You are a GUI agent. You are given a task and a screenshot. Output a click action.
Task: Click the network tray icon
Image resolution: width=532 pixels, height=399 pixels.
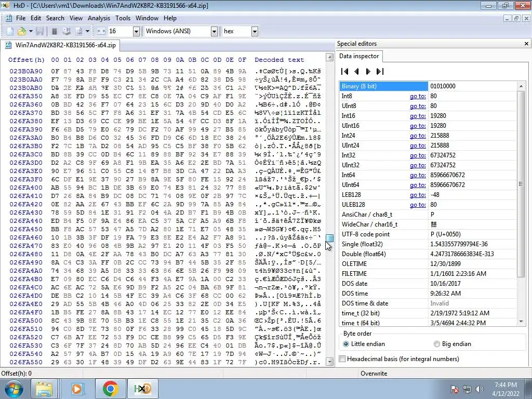point(467,389)
